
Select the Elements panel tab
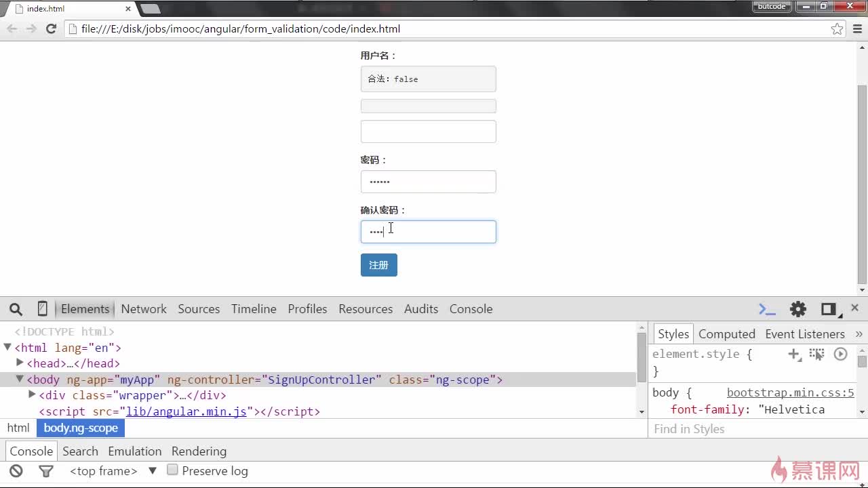pyautogui.click(x=85, y=309)
